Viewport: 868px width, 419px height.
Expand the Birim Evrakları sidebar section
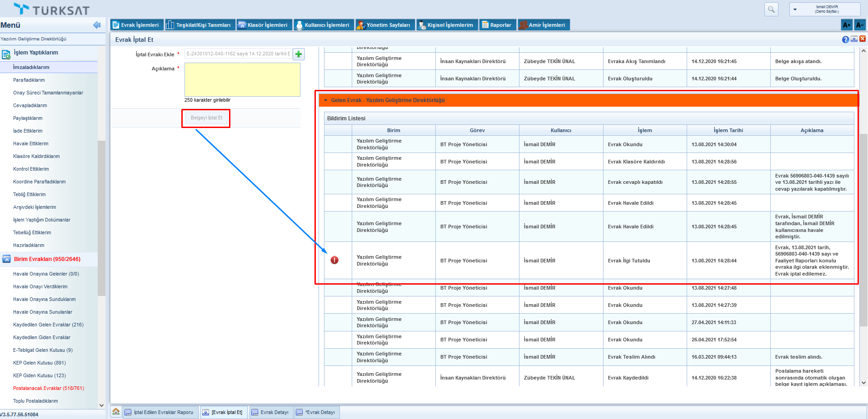point(47,259)
